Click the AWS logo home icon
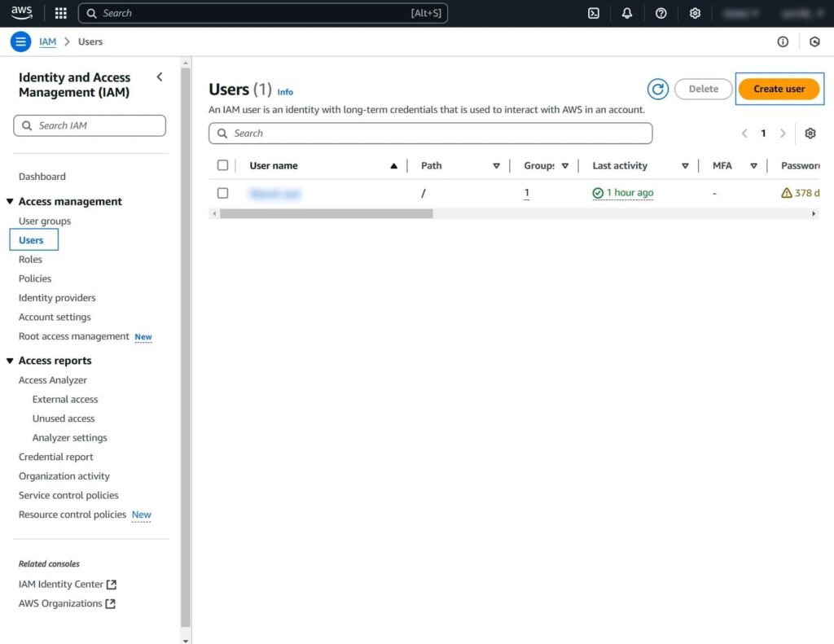This screenshot has height=644, width=834. [x=22, y=12]
